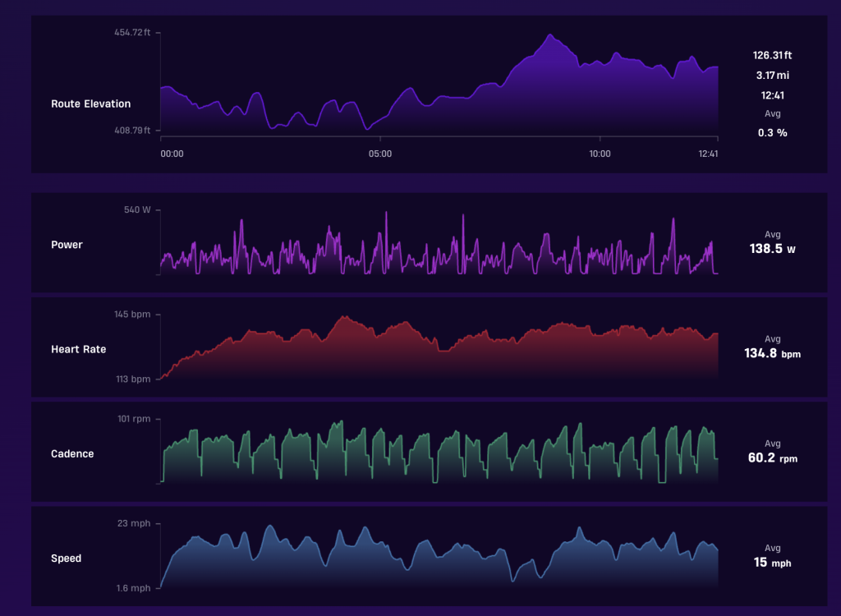This screenshot has height=616, width=841.
Task: Click the "Avg" label above "60.2 rpm"
Action: pyautogui.click(x=772, y=444)
